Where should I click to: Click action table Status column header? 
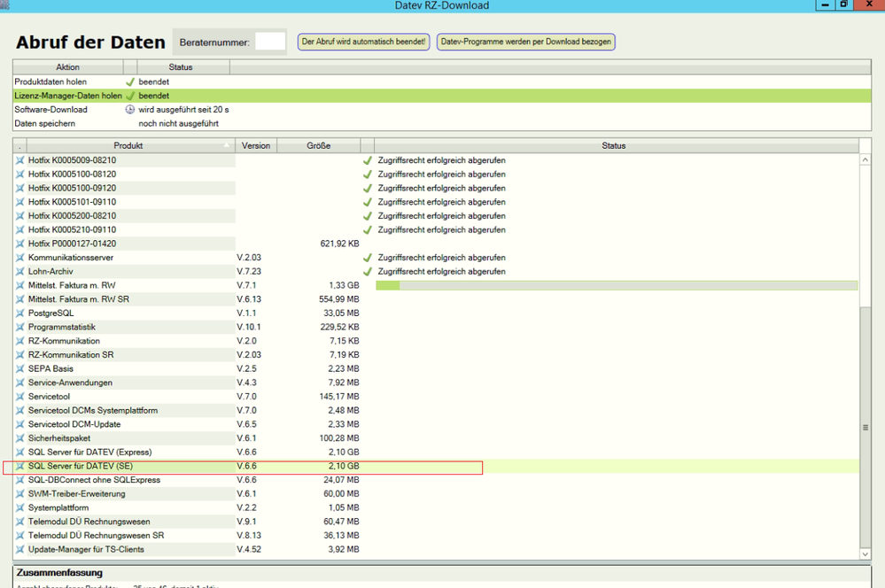coord(182,67)
